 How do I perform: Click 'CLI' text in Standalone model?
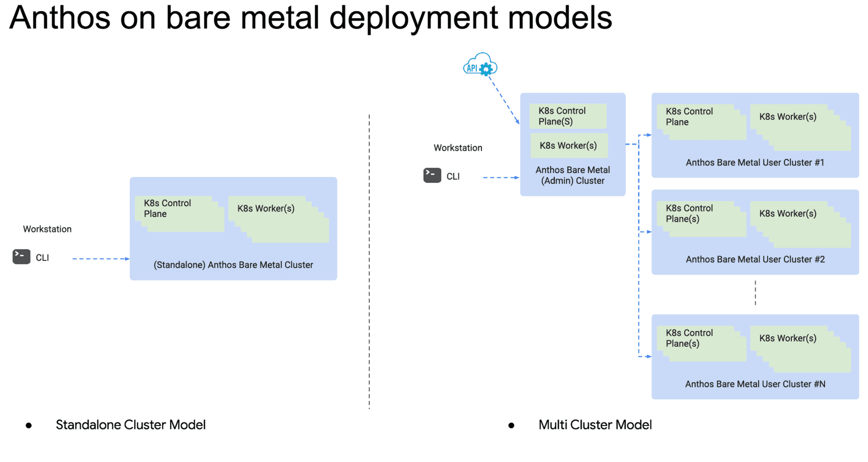pyautogui.click(x=42, y=258)
